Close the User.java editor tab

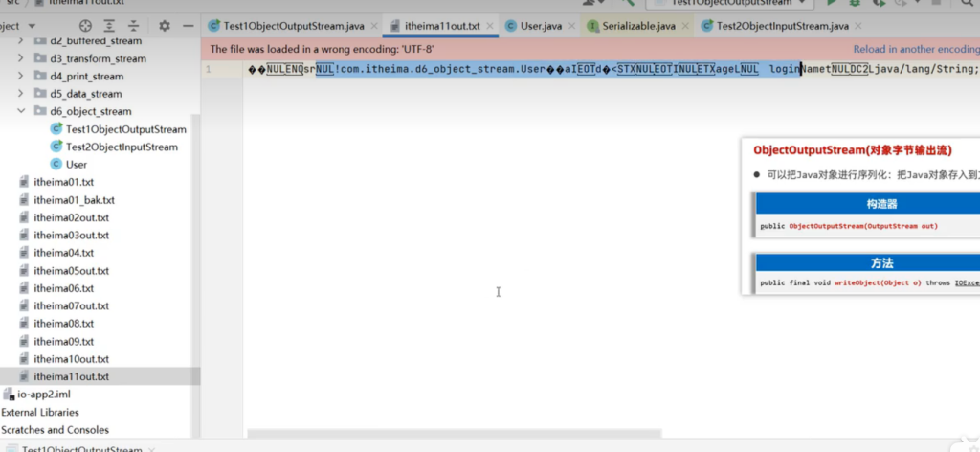[570, 26]
